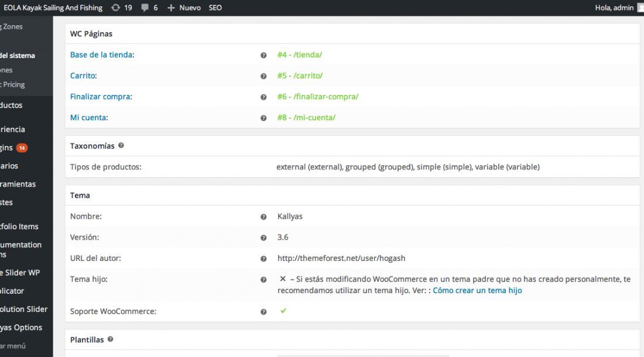Click the Tipos de productos label
The image size is (644, 357).
coord(105,167)
